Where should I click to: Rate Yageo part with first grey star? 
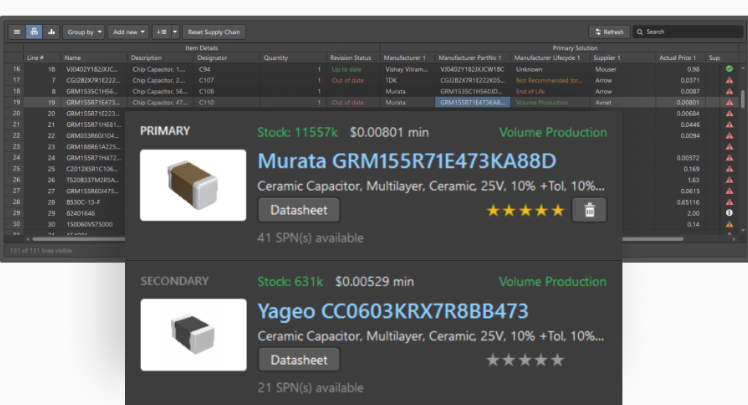[493, 360]
